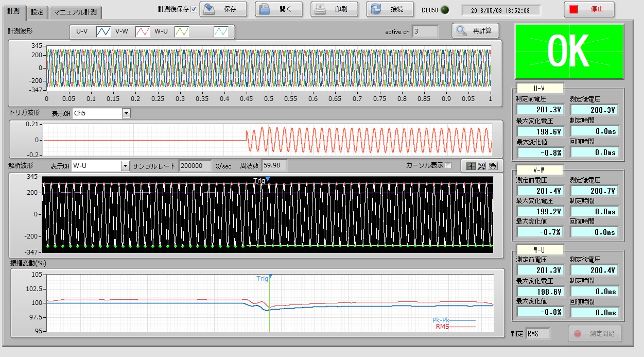The width and height of the screenshot is (644, 357).
Task: Switch to the 計測 tab
Action: 13,11
